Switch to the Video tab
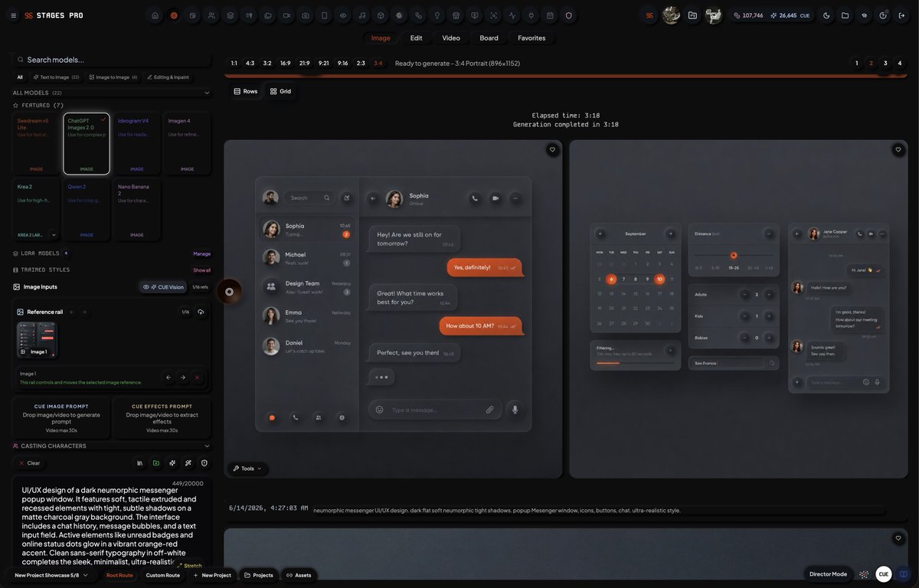The width and height of the screenshot is (919, 588). click(451, 38)
